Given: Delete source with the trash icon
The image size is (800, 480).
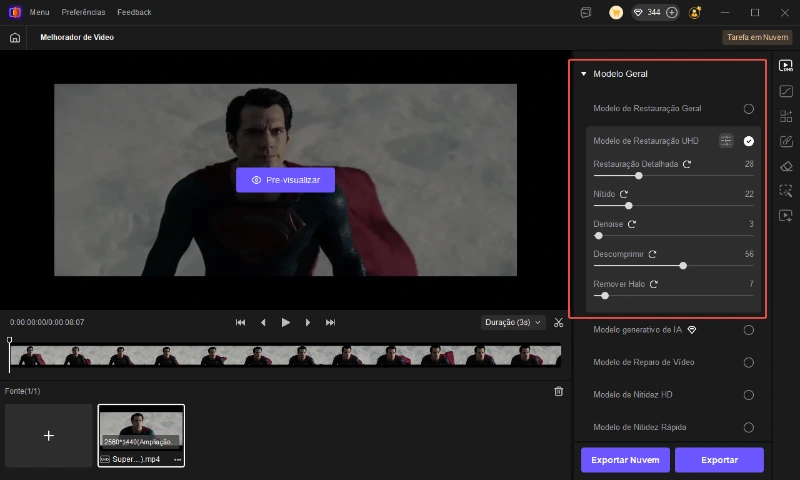Looking at the screenshot, I should 559,391.
